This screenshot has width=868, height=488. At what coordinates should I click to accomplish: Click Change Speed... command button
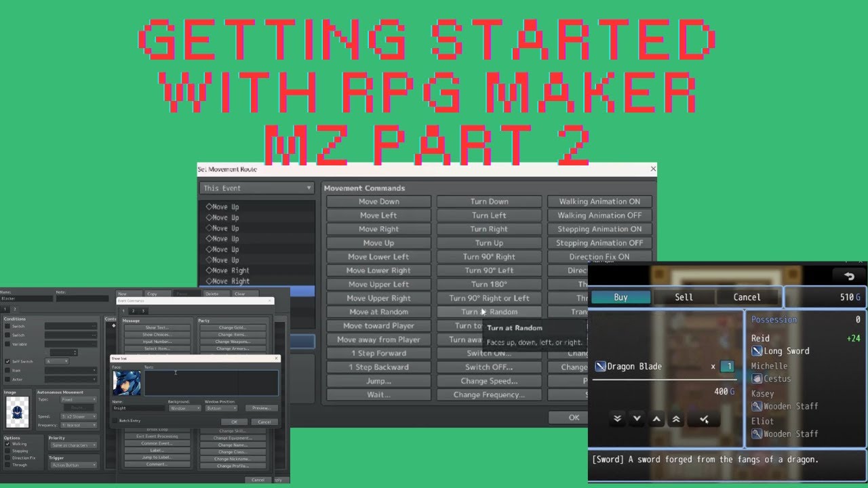point(489,381)
